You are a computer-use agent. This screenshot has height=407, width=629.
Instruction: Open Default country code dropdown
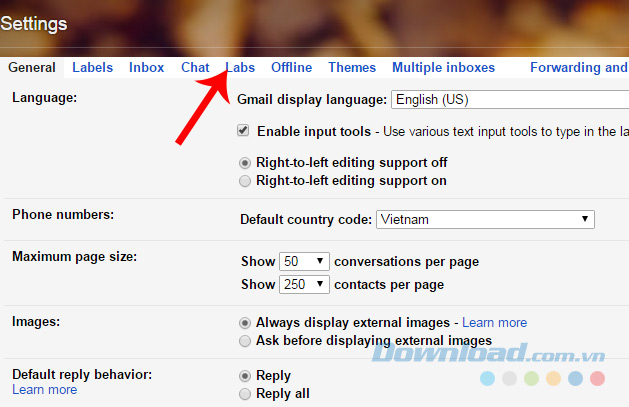point(485,219)
